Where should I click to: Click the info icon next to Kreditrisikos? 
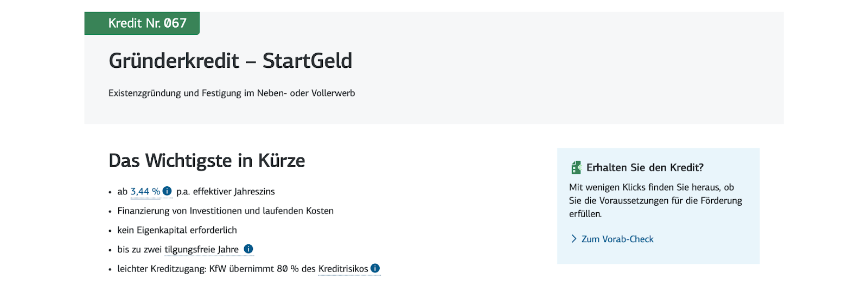coord(375,268)
